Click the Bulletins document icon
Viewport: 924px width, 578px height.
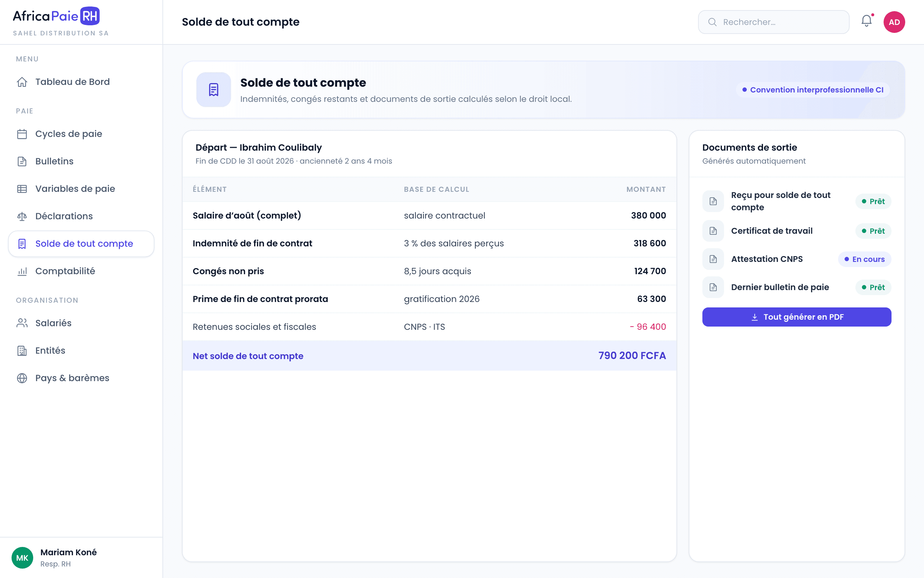(x=22, y=161)
